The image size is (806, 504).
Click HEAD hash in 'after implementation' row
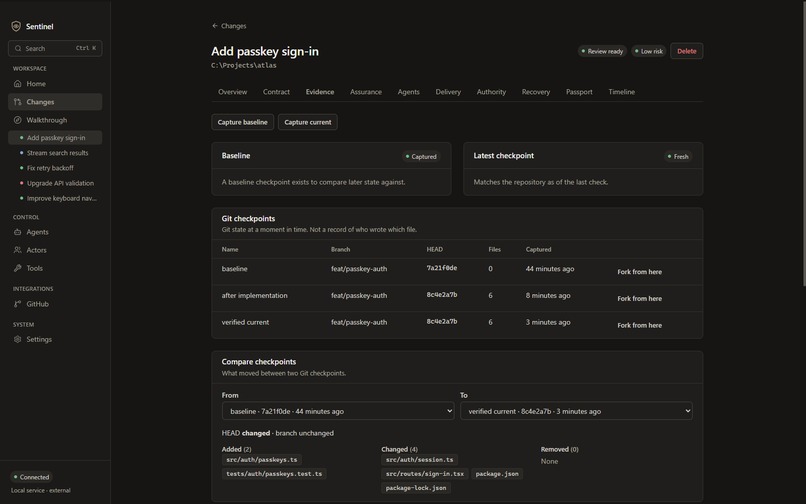pos(442,295)
